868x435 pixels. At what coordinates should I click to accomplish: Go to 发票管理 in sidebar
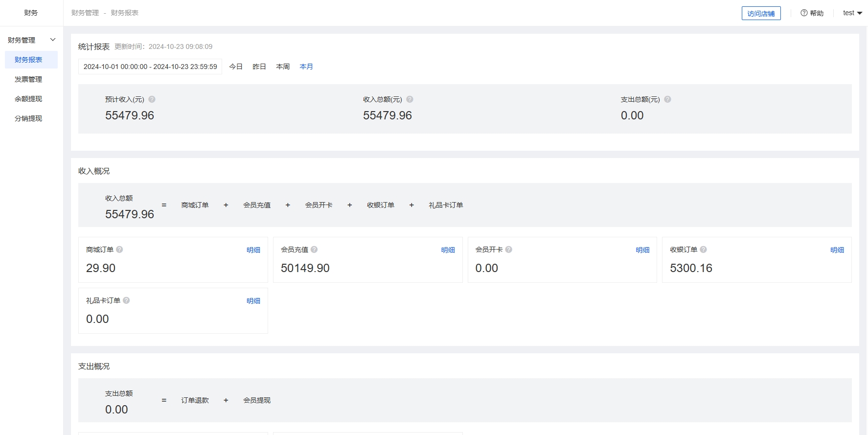pyautogui.click(x=28, y=79)
